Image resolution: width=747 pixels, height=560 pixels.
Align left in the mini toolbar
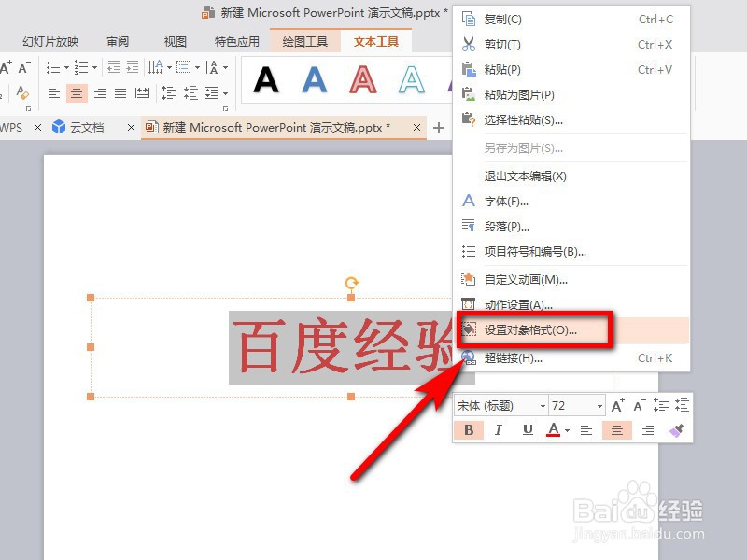[x=586, y=430]
